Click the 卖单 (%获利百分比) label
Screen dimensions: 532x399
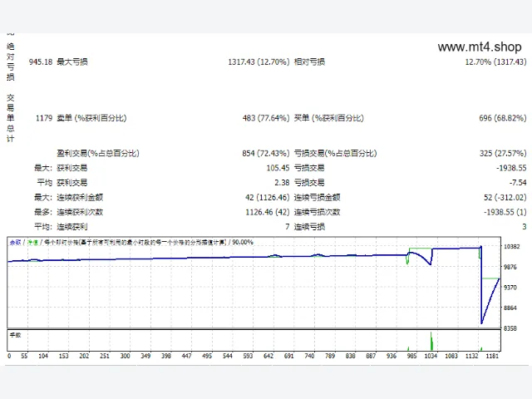click(91, 118)
